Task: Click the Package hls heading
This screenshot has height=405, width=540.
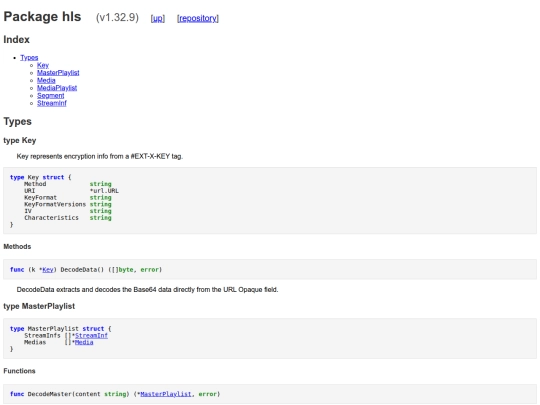Action: click(42, 17)
